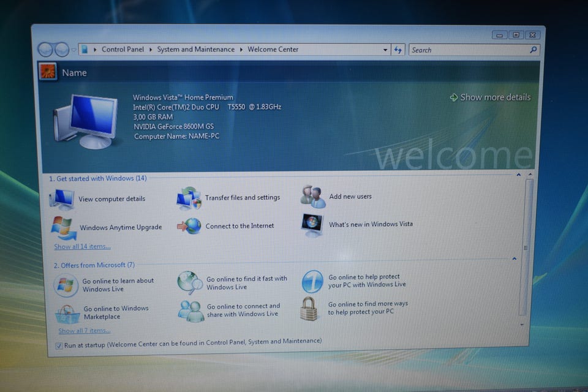Click What's new in Windows Vista text
Image resolution: width=588 pixels, height=392 pixels.
[x=371, y=224]
